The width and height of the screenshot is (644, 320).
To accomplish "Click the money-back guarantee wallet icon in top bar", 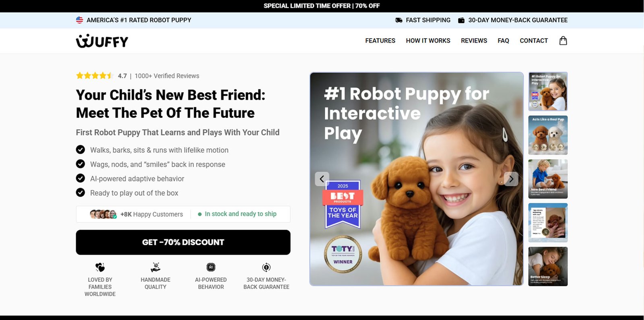I will click(461, 20).
